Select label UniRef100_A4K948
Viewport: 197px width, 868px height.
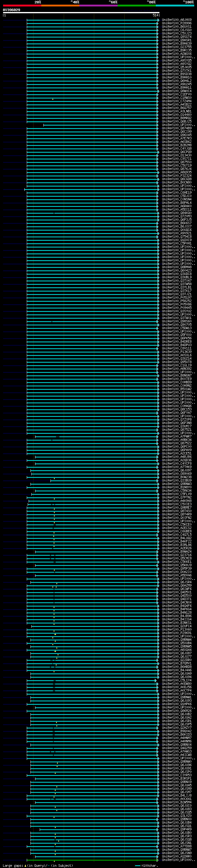(177, 501)
